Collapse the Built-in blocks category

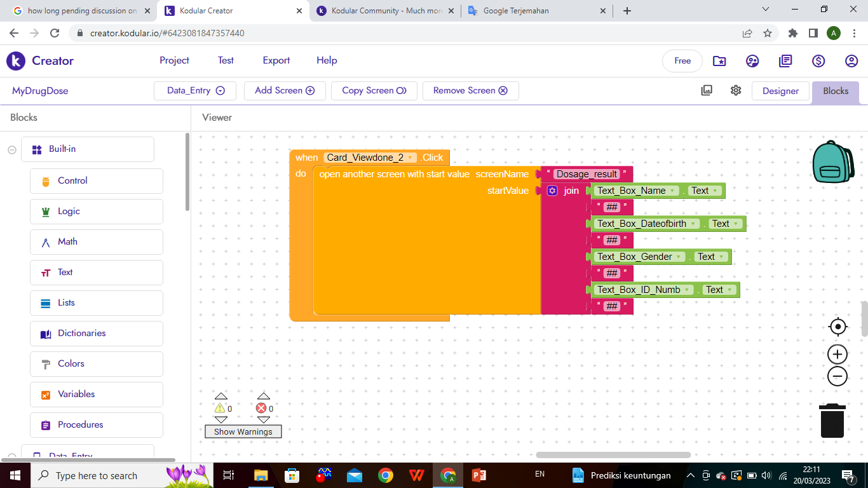[x=11, y=149]
